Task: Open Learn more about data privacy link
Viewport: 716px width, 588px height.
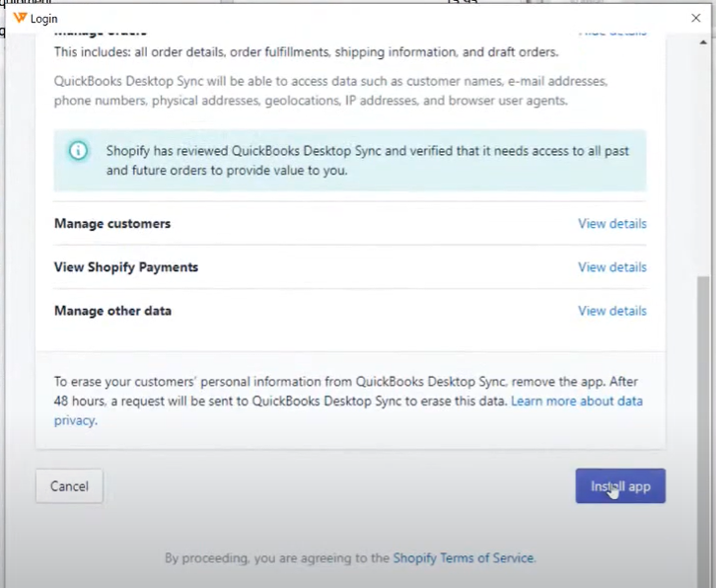Action: (576, 402)
